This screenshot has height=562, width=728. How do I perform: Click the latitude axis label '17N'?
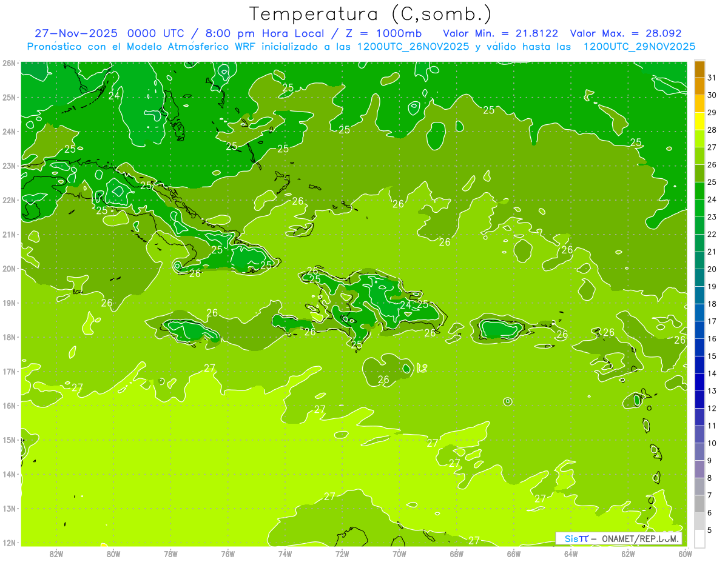8,371
